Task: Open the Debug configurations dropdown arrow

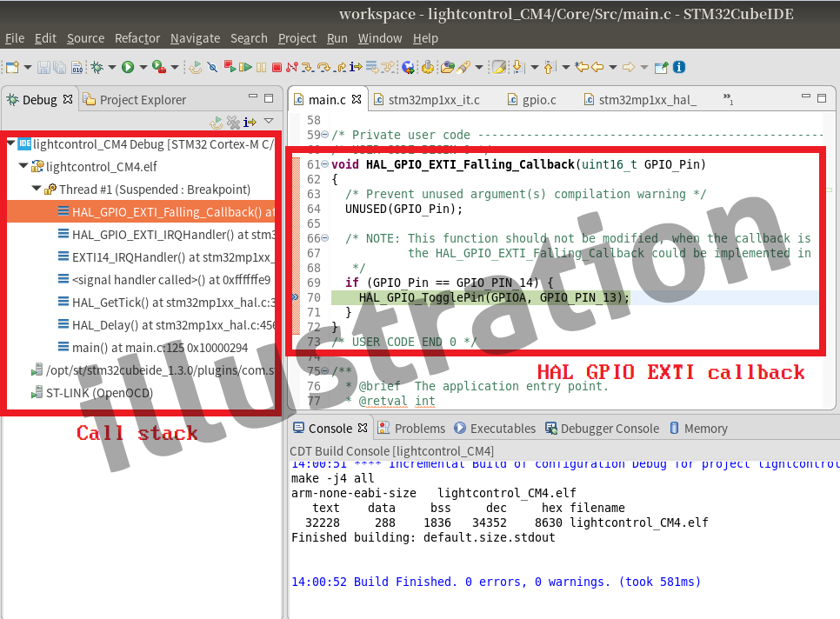Action: tap(112, 67)
